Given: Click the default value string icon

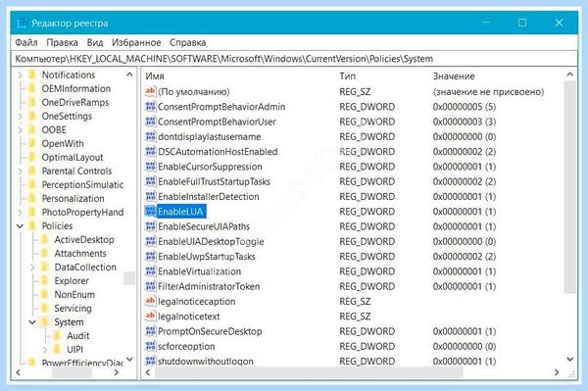Looking at the screenshot, I should pos(150,91).
